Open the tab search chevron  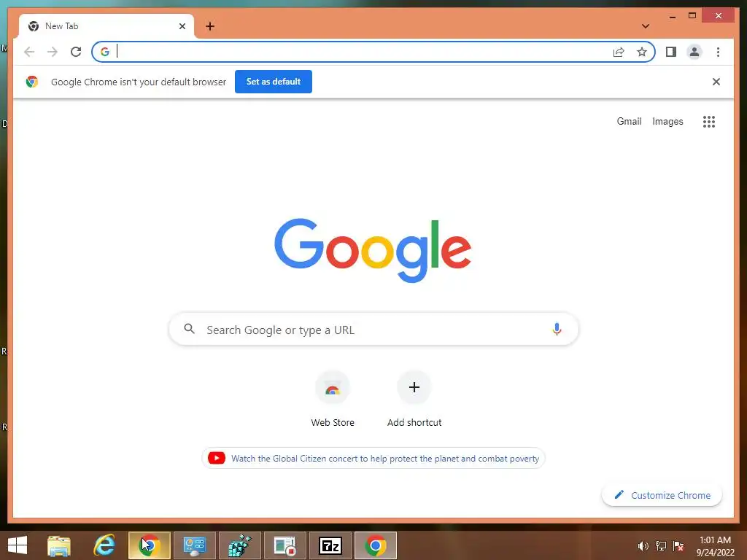[x=646, y=26]
